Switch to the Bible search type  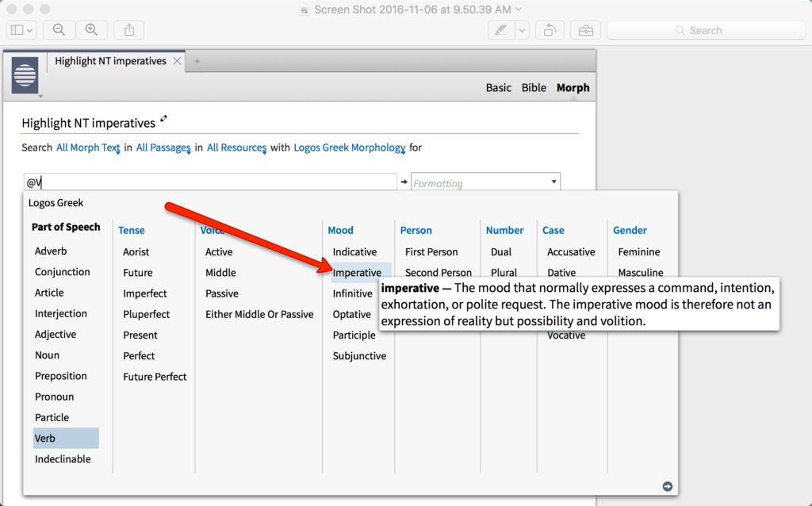point(534,87)
